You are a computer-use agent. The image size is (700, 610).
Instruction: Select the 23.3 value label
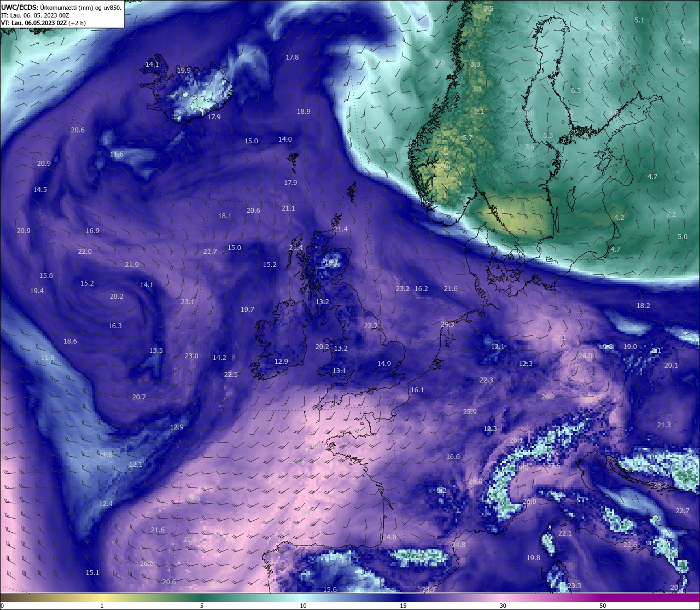(x=574, y=586)
